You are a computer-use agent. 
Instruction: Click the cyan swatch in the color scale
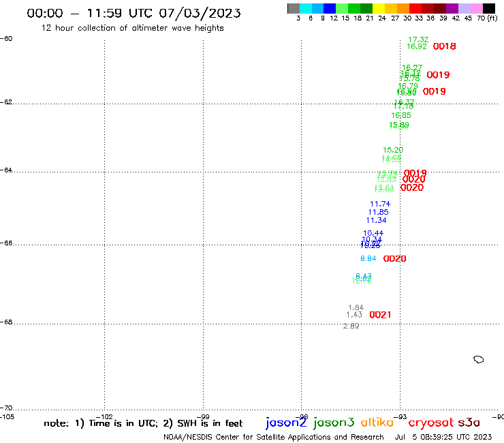306,8
